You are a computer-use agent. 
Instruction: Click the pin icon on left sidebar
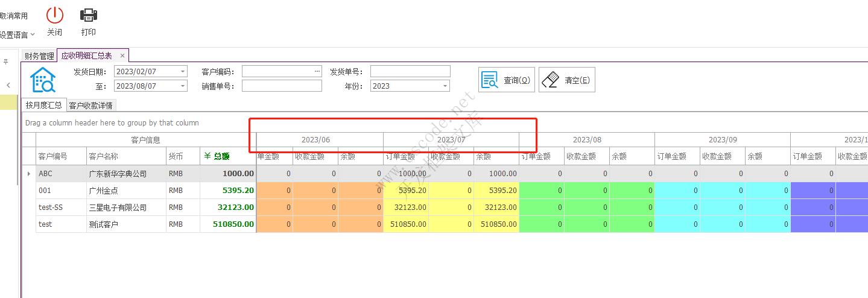(x=6, y=62)
